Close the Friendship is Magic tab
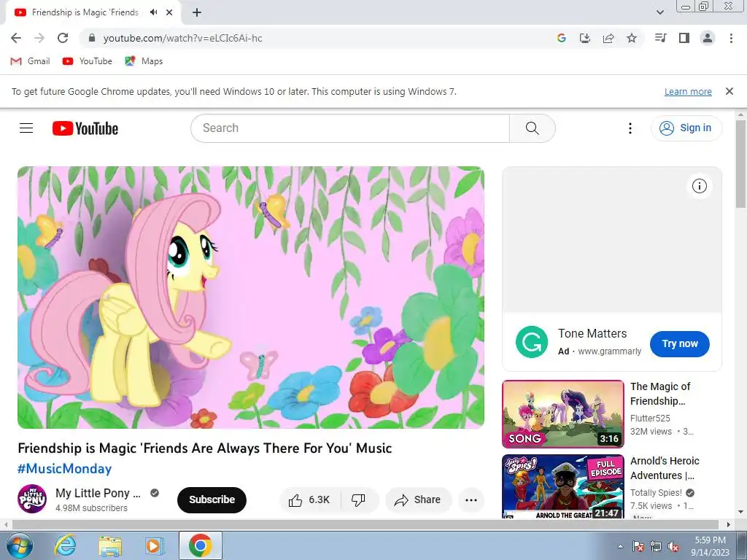747x560 pixels. (169, 12)
